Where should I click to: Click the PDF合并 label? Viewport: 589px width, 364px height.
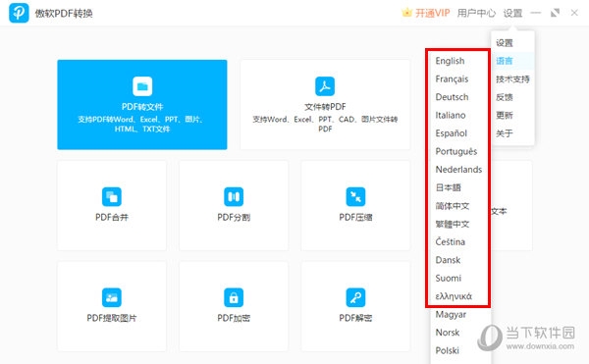(x=112, y=217)
